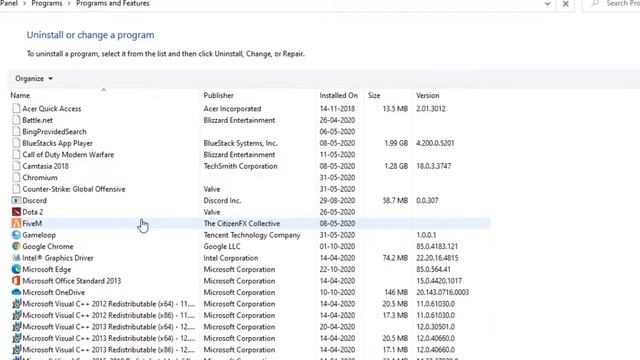Click the Discord app icon
This screenshot has height=360, width=640.
[16, 200]
